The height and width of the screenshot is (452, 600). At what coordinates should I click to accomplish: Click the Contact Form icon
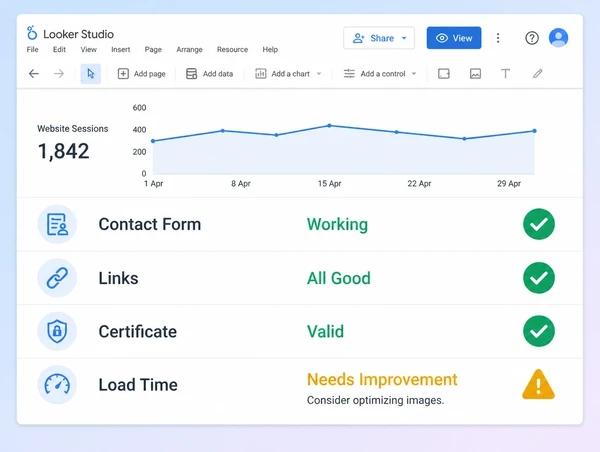pyautogui.click(x=57, y=224)
